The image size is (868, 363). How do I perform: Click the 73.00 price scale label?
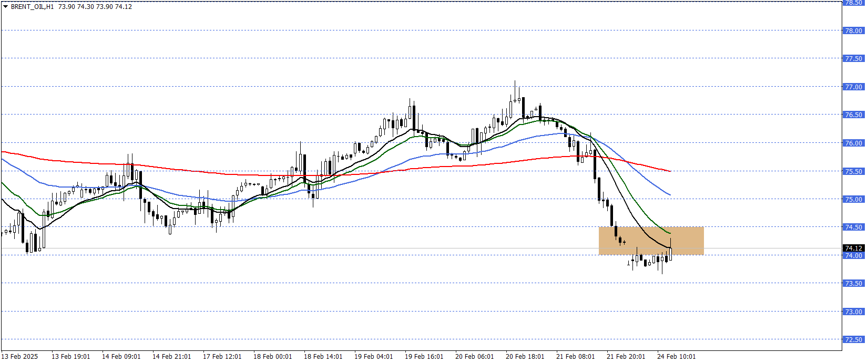[x=853, y=312]
